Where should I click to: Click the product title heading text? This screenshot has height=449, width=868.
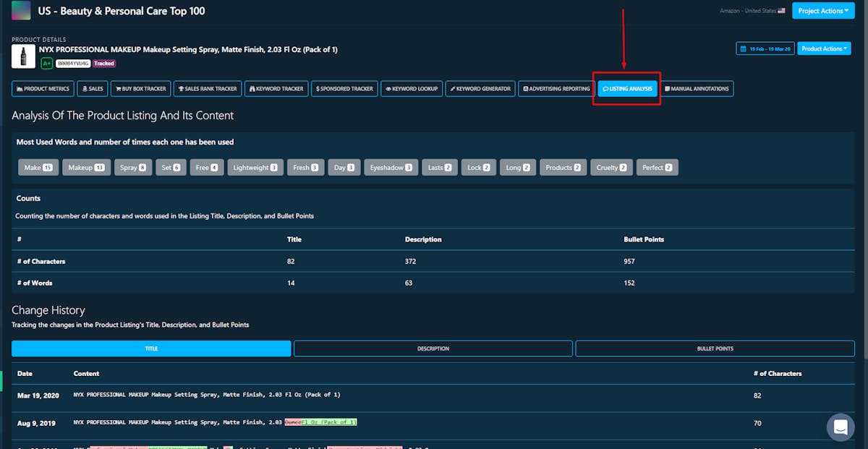click(188, 49)
